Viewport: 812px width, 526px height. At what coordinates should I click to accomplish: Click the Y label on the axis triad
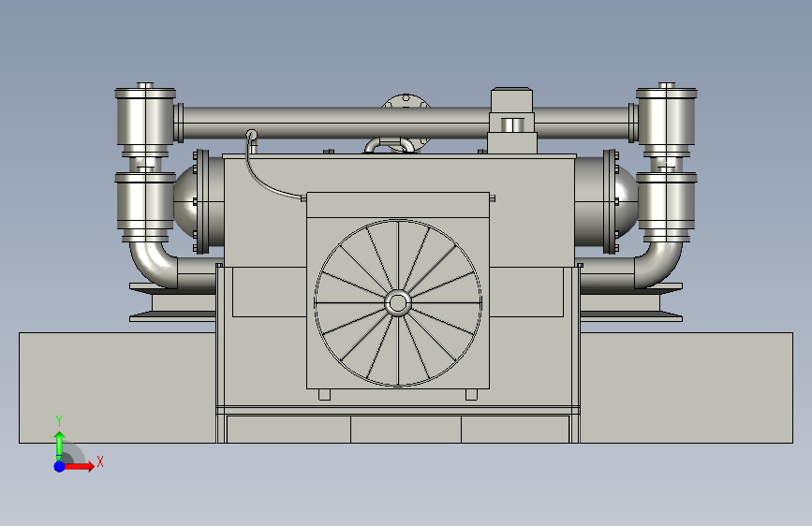(59, 421)
